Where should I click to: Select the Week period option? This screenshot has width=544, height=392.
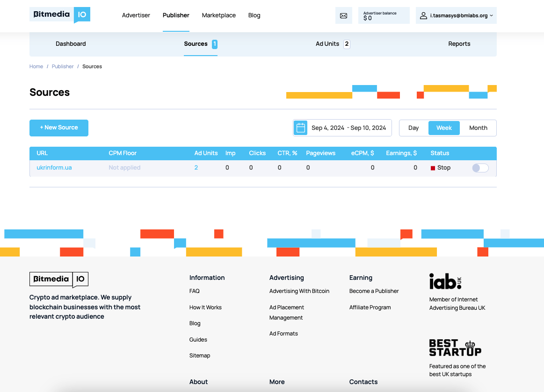444,128
